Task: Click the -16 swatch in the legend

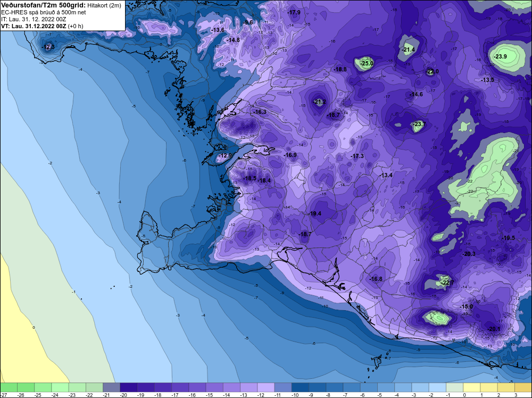Action: pos(197,387)
